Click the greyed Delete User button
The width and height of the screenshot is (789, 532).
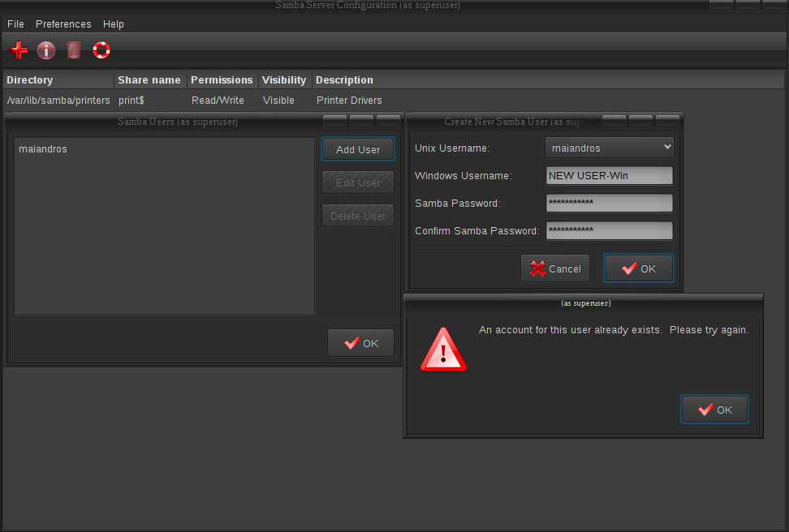click(x=358, y=216)
